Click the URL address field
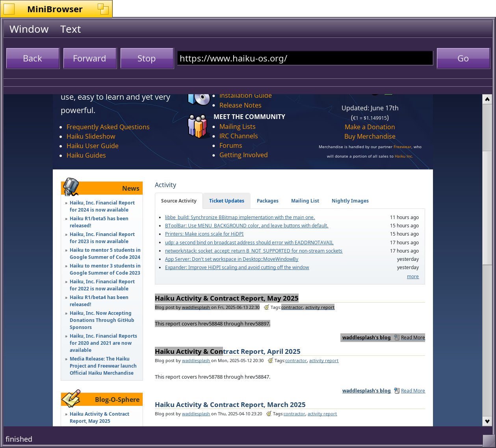Viewport: 496px width, 448px height. (305, 58)
